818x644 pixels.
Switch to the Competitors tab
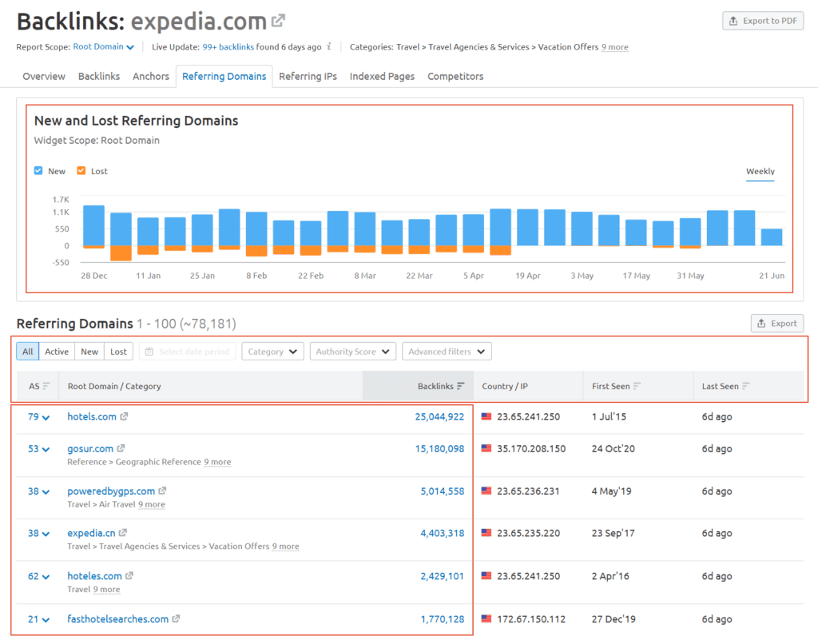455,76
